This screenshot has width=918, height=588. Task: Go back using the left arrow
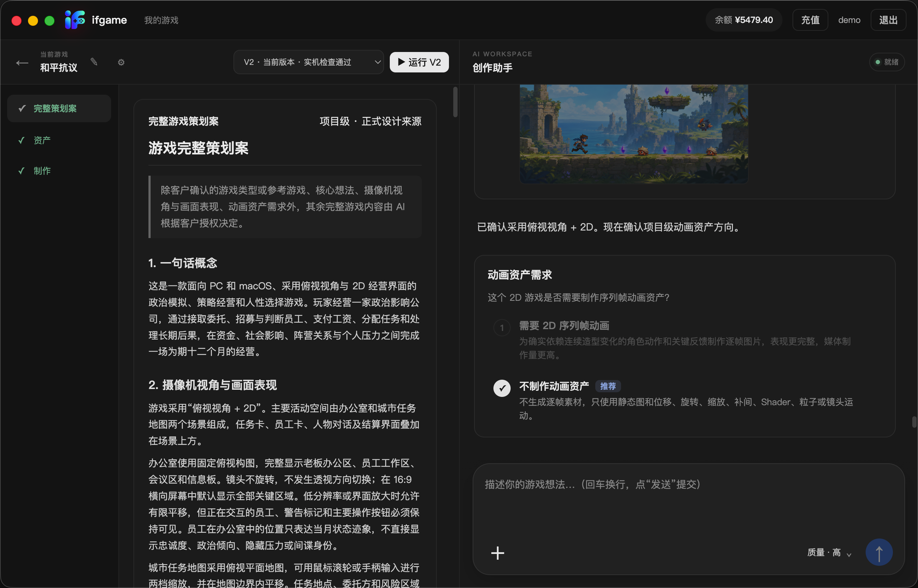22,63
